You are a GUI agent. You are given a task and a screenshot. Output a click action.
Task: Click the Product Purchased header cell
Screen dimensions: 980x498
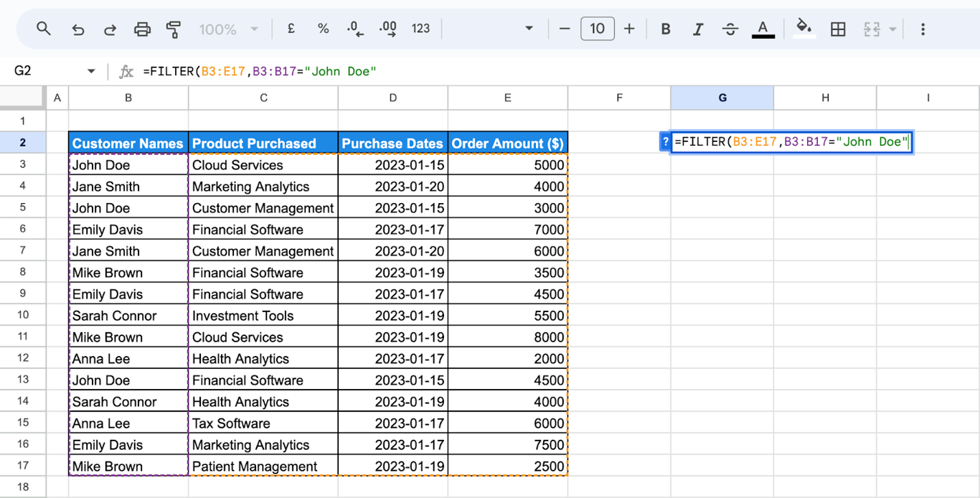tap(263, 143)
